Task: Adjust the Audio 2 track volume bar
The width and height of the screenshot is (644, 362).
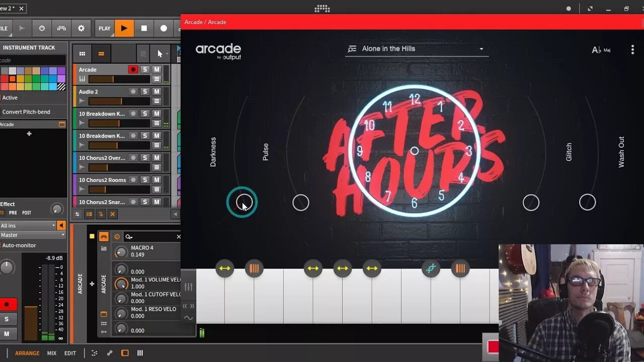Action: 119,101
